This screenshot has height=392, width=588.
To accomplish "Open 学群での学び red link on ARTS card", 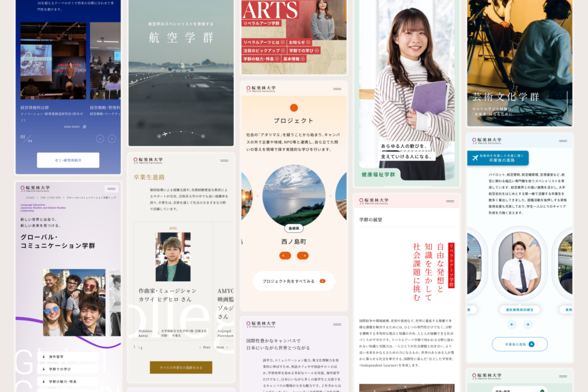I will click(304, 51).
